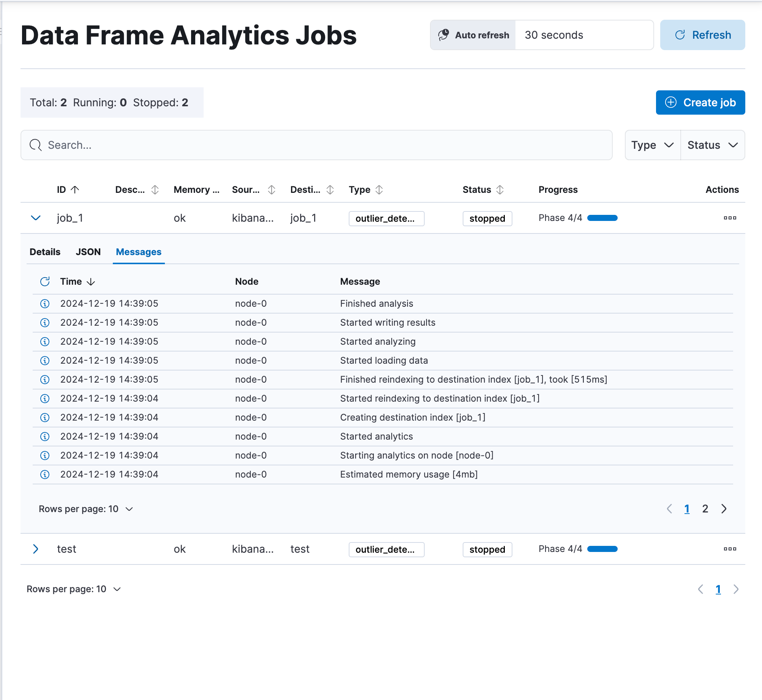The height and width of the screenshot is (700, 762).
Task: Sort jobs by ID column
Action: 68,189
